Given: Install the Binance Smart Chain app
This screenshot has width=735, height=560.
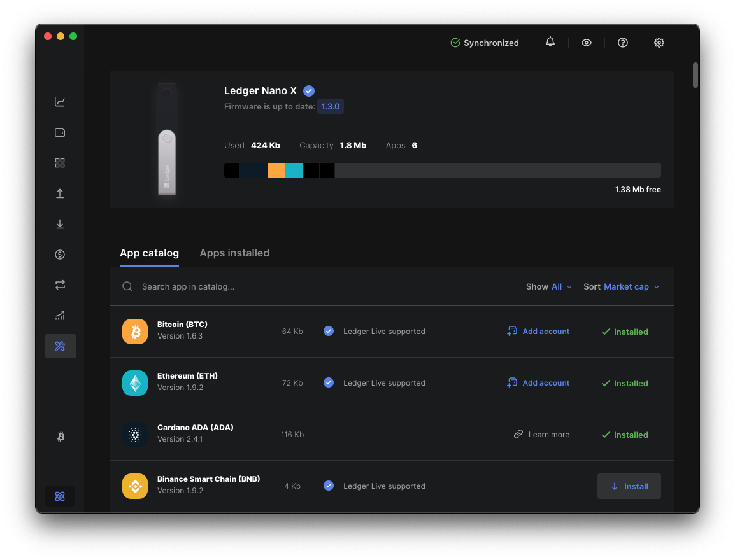Looking at the screenshot, I should point(629,486).
